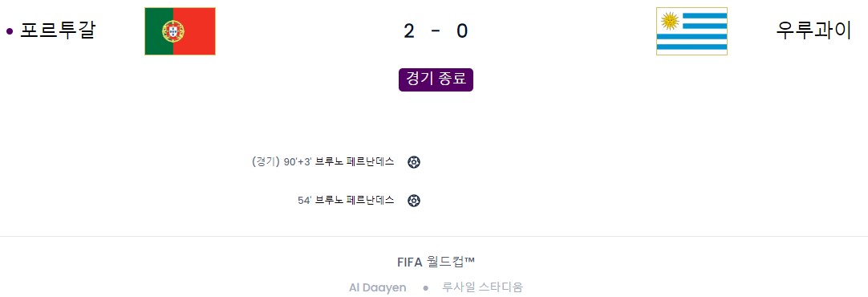
Task: Click the 90'+3' goal time label
Action: click(x=298, y=162)
